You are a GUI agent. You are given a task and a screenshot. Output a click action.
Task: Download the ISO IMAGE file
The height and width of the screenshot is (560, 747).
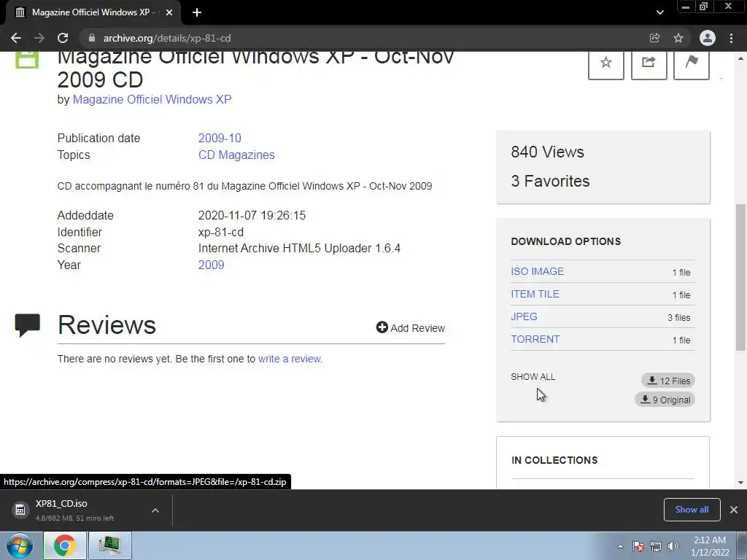537,271
